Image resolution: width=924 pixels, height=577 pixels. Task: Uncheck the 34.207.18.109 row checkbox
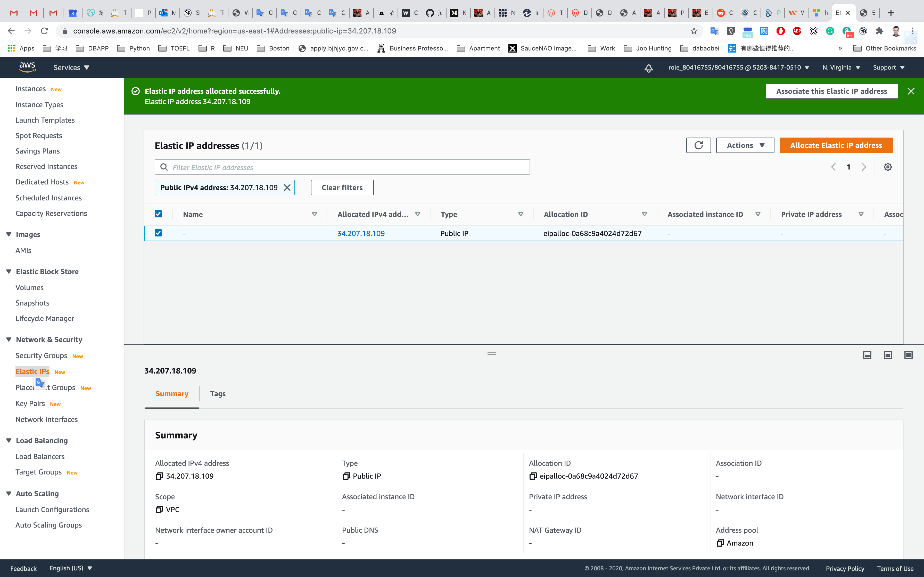(x=158, y=233)
